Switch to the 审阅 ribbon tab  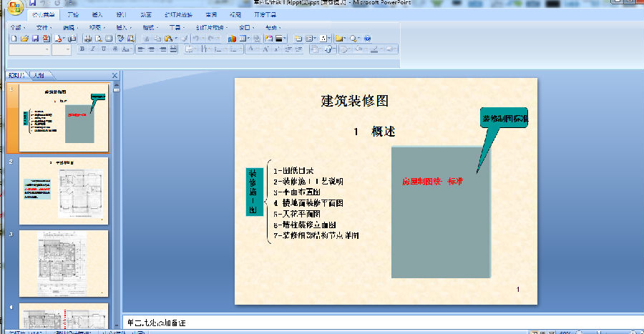pyautogui.click(x=212, y=15)
